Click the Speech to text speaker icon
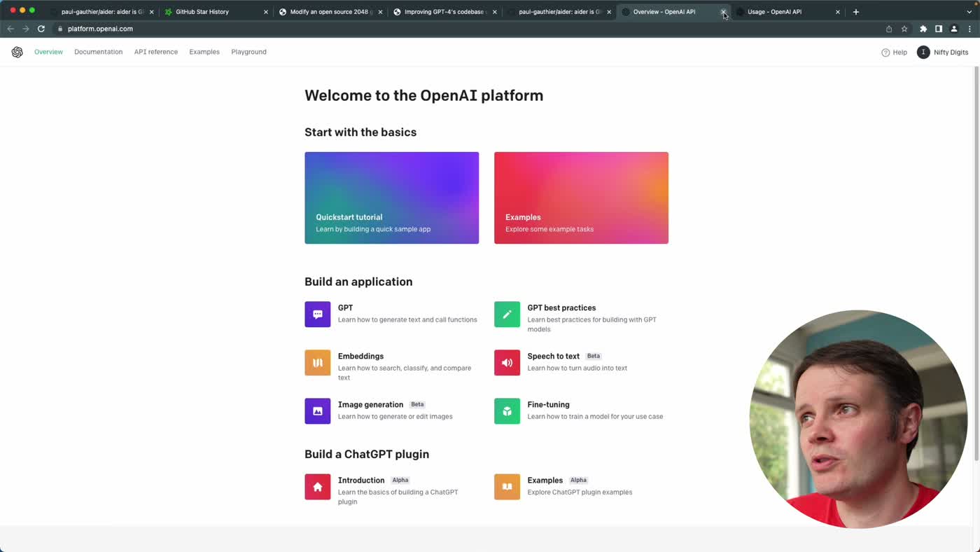 (507, 363)
